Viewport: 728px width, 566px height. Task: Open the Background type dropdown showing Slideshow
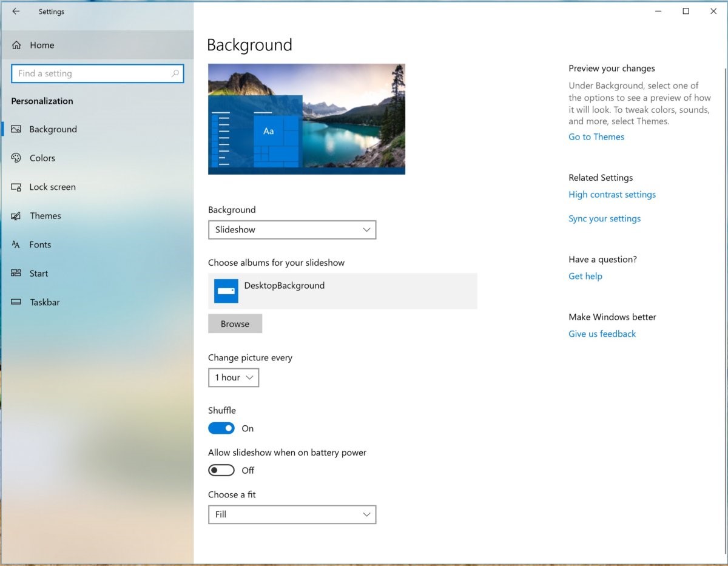pos(292,230)
